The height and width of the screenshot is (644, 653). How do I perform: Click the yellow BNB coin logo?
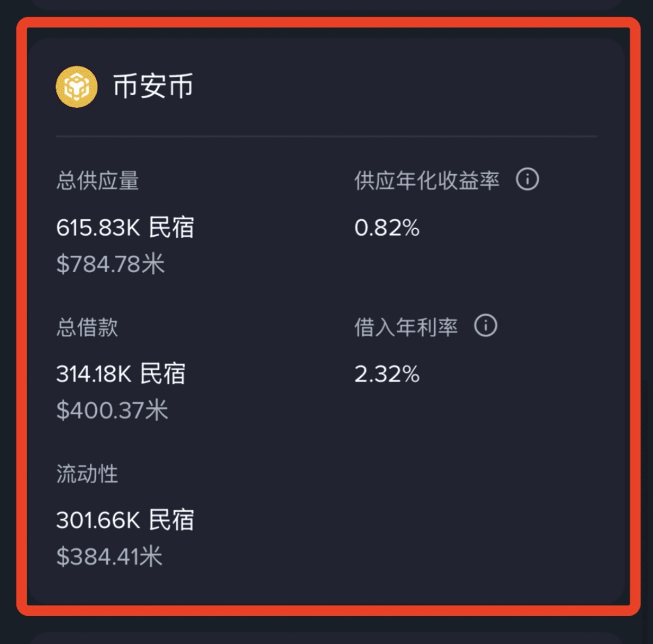tap(77, 87)
